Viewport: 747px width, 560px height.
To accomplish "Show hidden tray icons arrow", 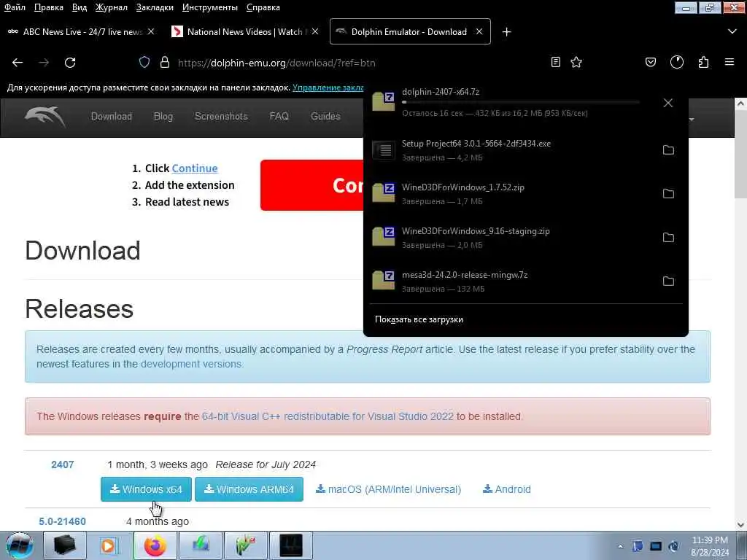I will pos(620,547).
